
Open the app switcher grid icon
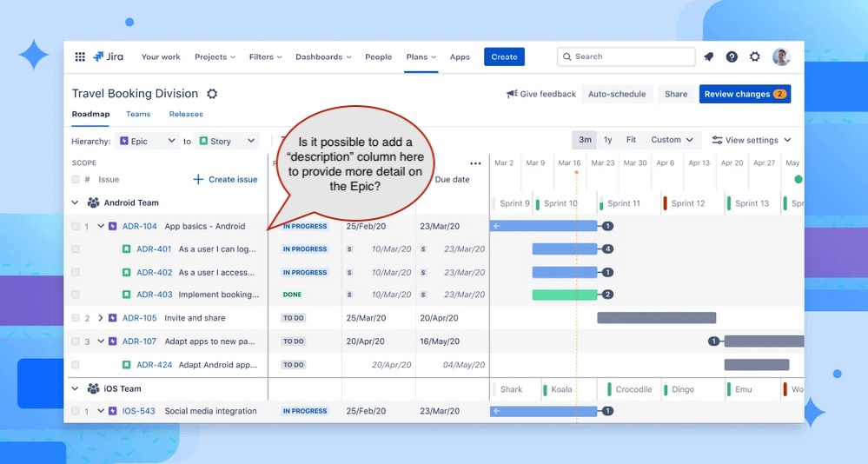click(80, 56)
